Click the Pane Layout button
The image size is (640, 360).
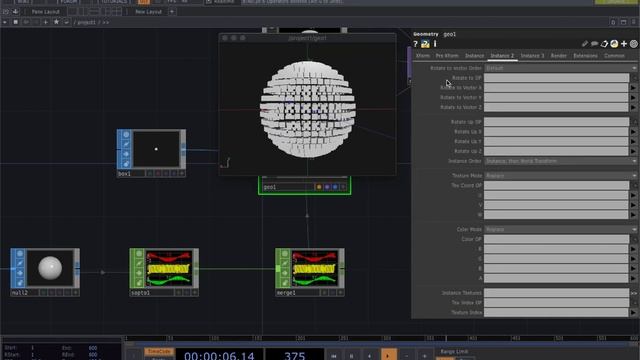coord(46,12)
